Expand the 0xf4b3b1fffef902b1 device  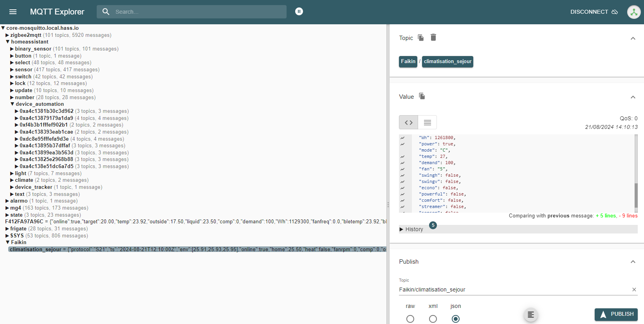(16, 125)
